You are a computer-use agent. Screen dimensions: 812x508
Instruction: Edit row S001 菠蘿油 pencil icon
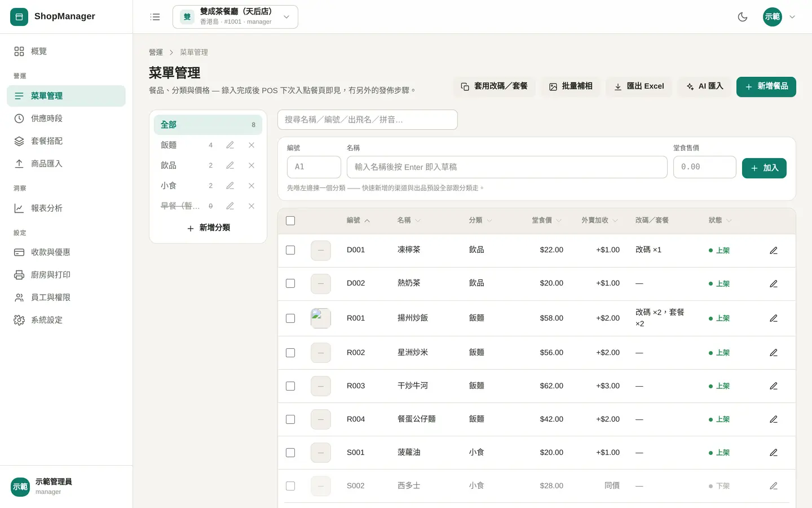coord(774,453)
